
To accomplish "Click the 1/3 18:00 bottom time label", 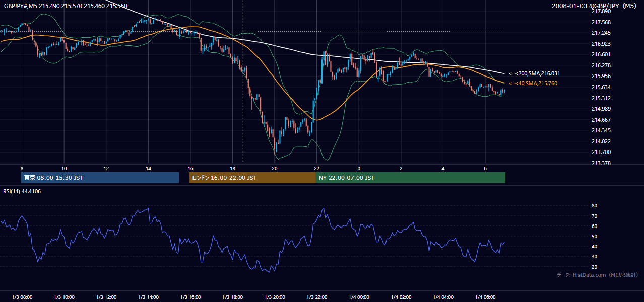I will point(232,297).
